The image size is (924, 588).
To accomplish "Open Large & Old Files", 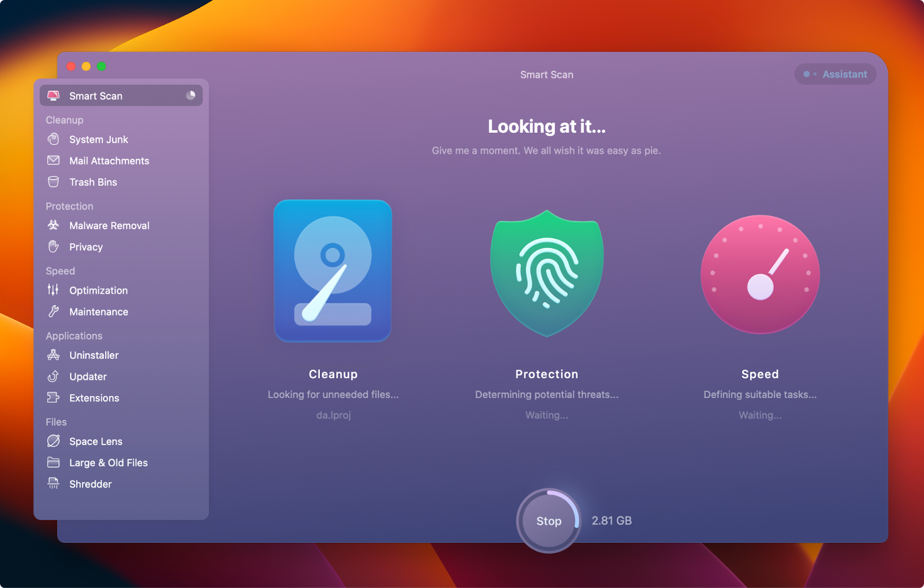I will click(53, 463).
